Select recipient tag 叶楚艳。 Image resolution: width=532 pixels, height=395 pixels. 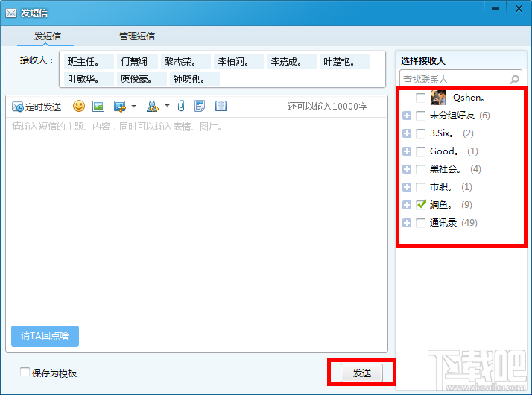344,62
